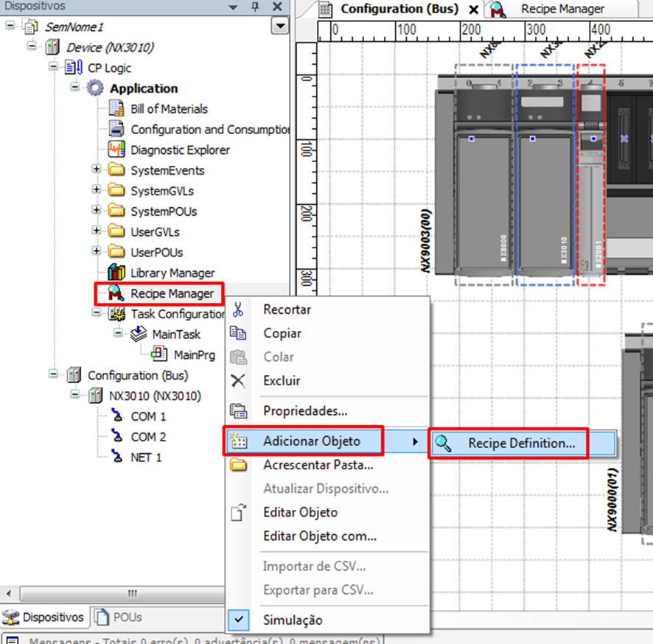Select the MainPrg program icon
Screen dimensions: 653x644
[x=159, y=354]
